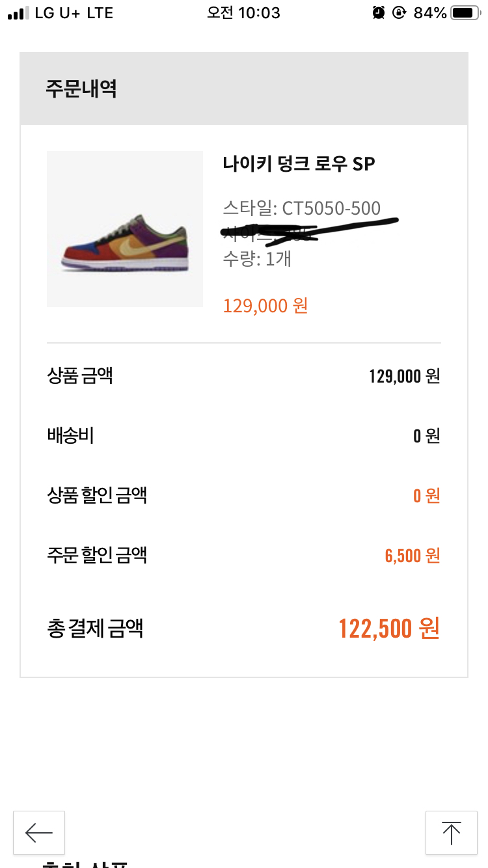Screen dimensions: 488x868
Task: Tap the scroll-to-top arrow button
Action: pos(451,832)
